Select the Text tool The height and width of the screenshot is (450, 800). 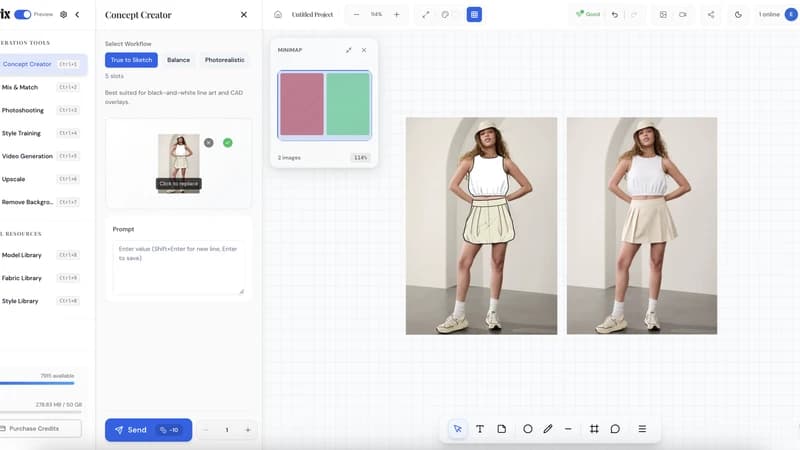click(x=480, y=429)
